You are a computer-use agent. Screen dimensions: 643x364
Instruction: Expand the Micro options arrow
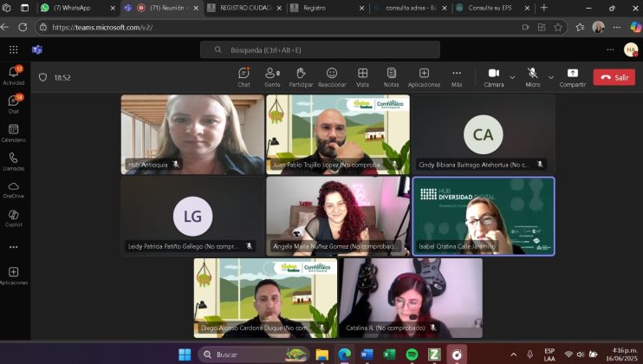tap(550, 77)
